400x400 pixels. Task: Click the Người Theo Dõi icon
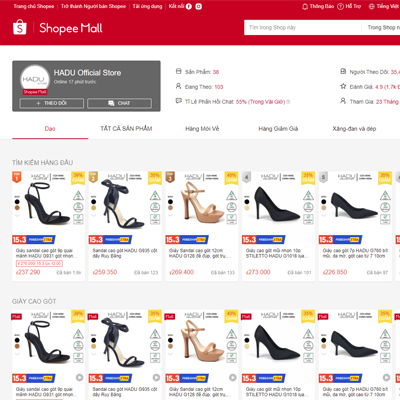click(x=343, y=71)
